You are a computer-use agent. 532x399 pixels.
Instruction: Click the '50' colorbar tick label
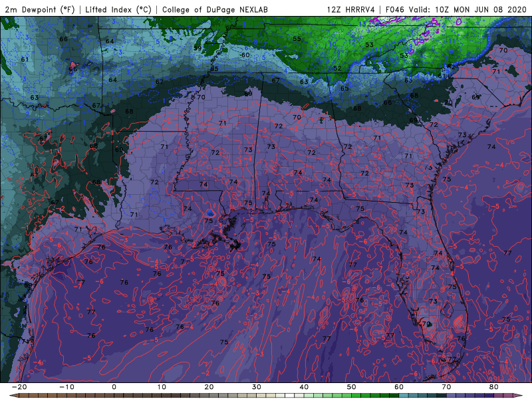pos(352,387)
